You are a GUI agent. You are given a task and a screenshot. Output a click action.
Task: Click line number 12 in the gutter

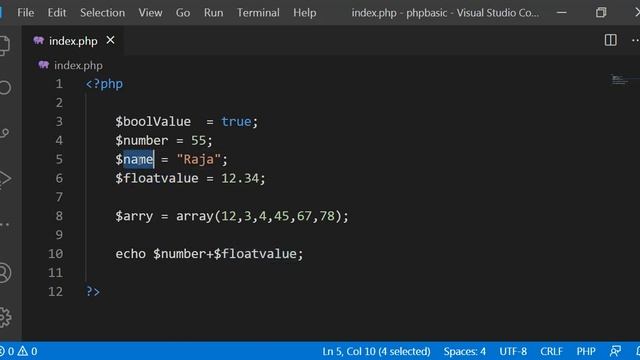pyautogui.click(x=56, y=291)
